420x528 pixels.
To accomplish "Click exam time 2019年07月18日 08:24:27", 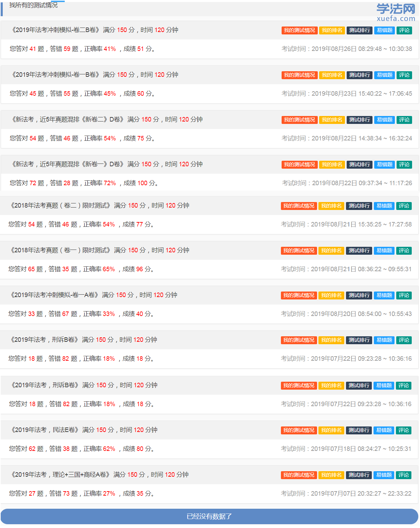I will 346,449.
